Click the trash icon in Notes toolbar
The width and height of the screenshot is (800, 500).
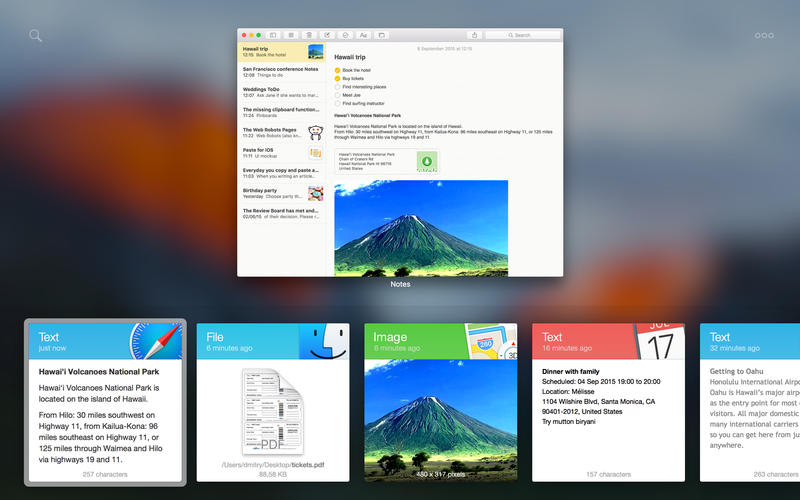pos(309,35)
